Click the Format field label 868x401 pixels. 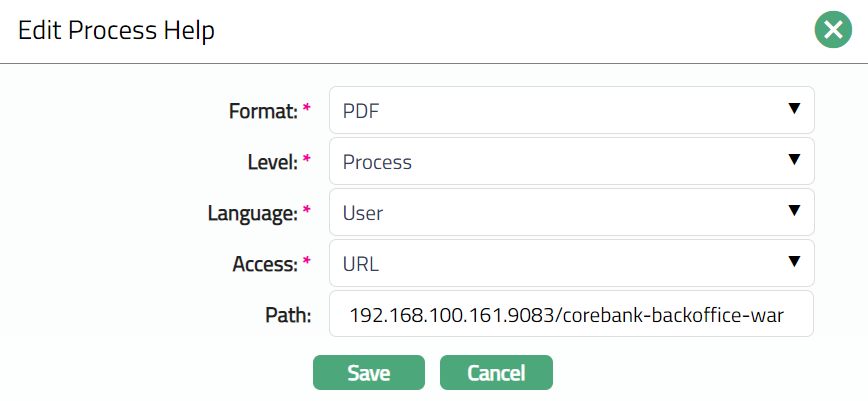(263, 111)
